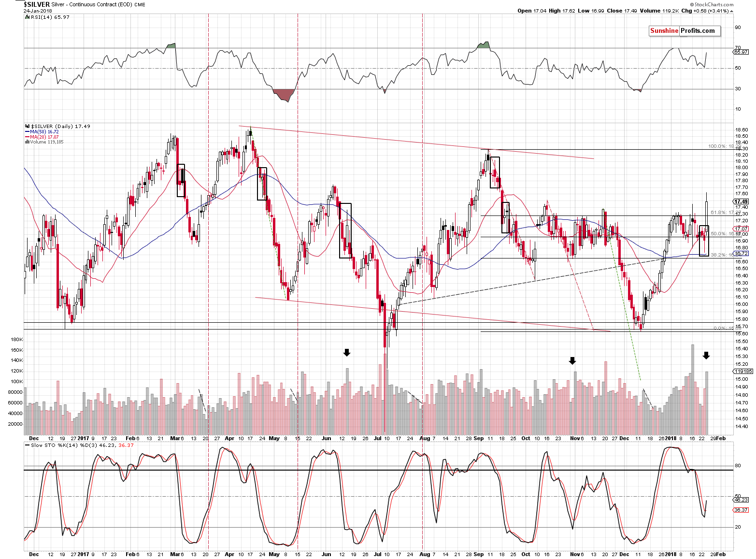Click '2018' on the price chart date axis
This screenshot has width=756, height=559.
point(670,438)
